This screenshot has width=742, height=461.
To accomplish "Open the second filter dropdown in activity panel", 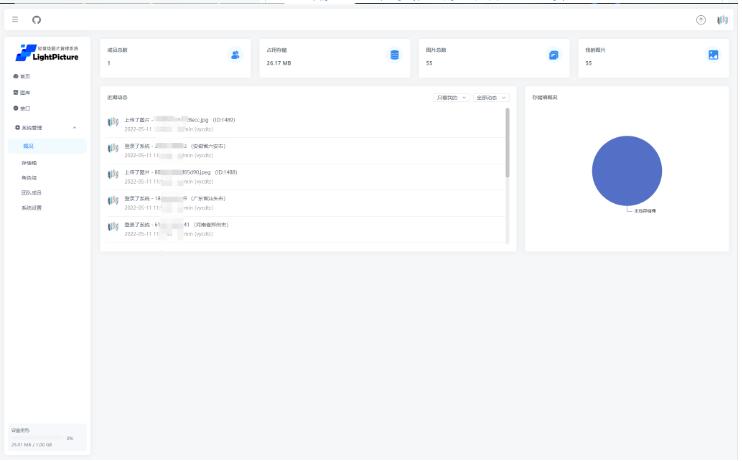I will coord(491,98).
